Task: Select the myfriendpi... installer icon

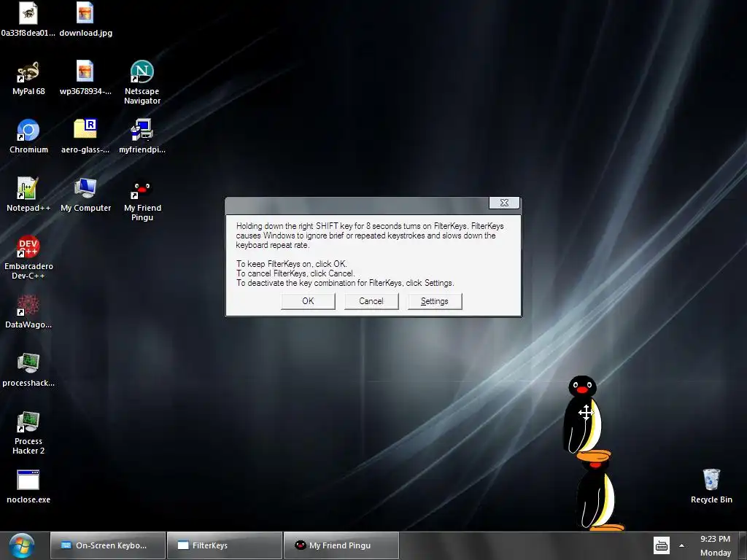Action: click(142, 130)
